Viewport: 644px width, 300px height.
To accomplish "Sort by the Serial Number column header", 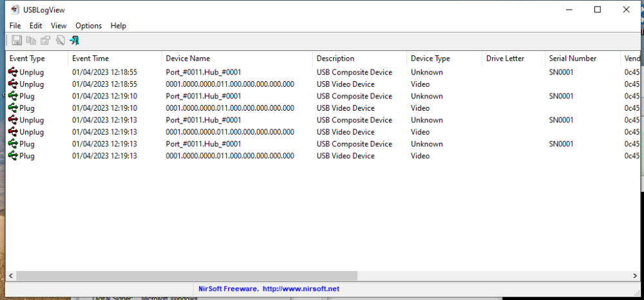I will point(573,59).
